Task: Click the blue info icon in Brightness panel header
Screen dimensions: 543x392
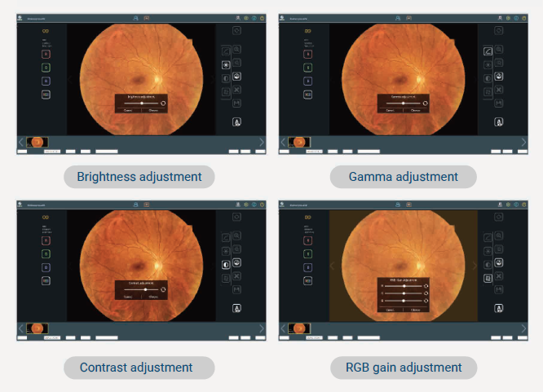Action: 254,18
